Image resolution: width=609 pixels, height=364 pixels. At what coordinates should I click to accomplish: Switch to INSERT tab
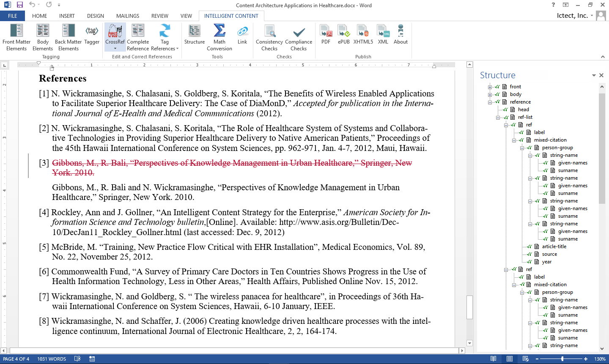click(x=67, y=16)
